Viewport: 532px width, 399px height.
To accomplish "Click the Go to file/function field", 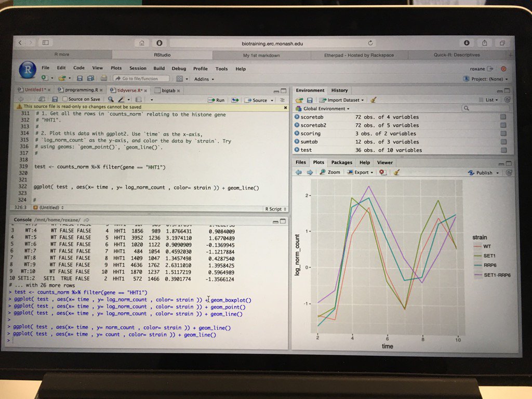I will [141, 78].
